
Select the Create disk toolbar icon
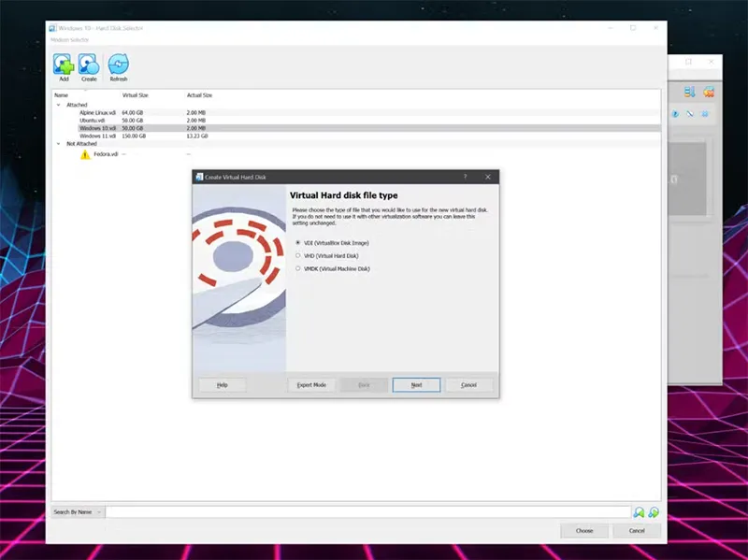point(90,64)
